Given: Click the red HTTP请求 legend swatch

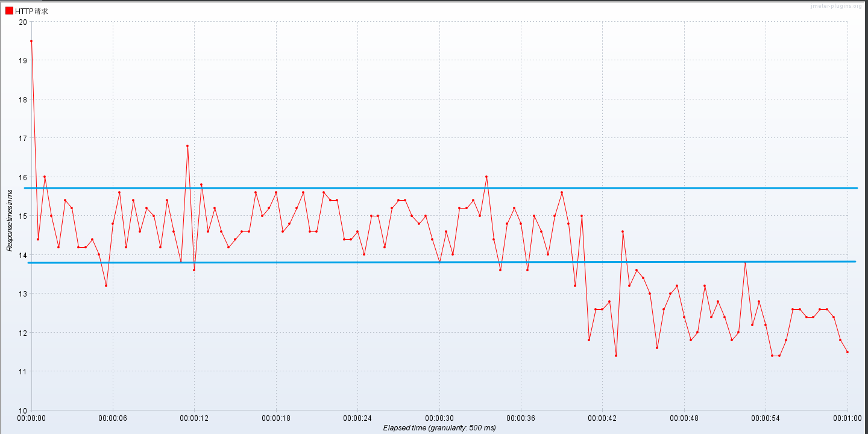Looking at the screenshot, I should point(9,10).
